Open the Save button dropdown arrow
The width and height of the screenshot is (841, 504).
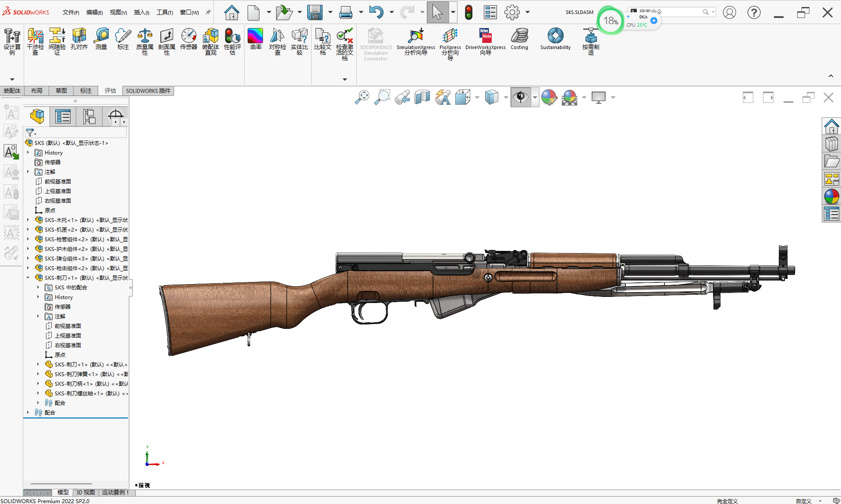click(x=330, y=12)
